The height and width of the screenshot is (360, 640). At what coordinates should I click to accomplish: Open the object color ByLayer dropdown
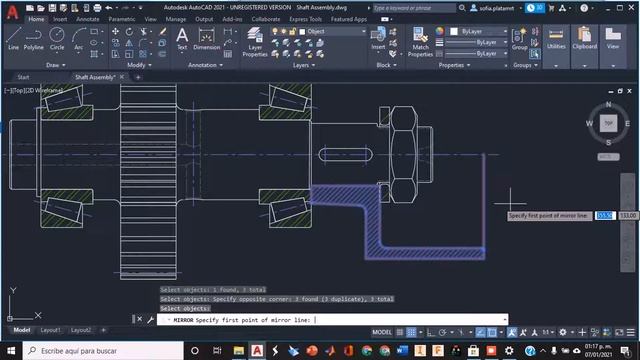pyautogui.click(x=505, y=31)
